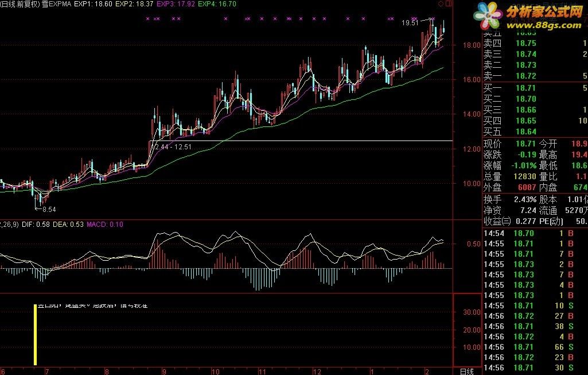Click the purple MACD: 0.10 value

[x=104, y=225]
